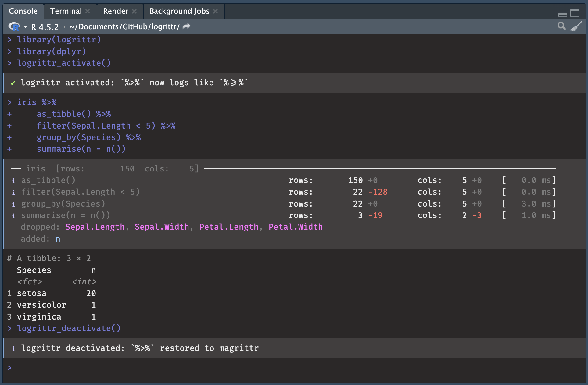This screenshot has height=385, width=588.
Task: Click the info icon beside as_tibble()
Action: (13, 181)
